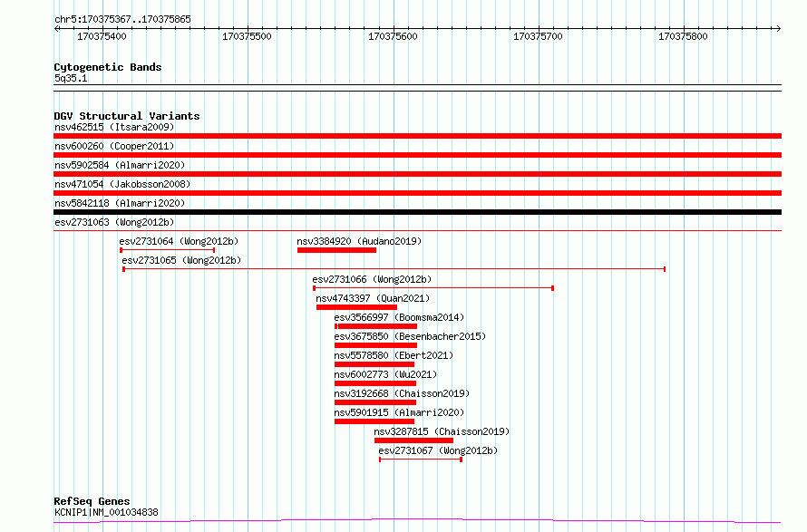Click esv2731065 (Wong2012b) label
807x532 pixels.
pos(181,260)
